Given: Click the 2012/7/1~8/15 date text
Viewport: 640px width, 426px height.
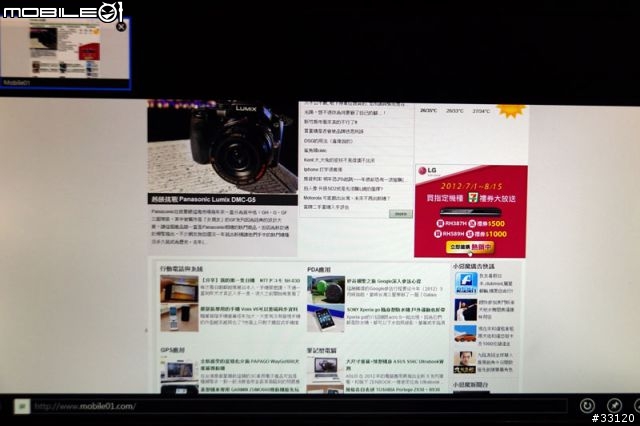Looking at the screenshot, I should click(471, 186).
